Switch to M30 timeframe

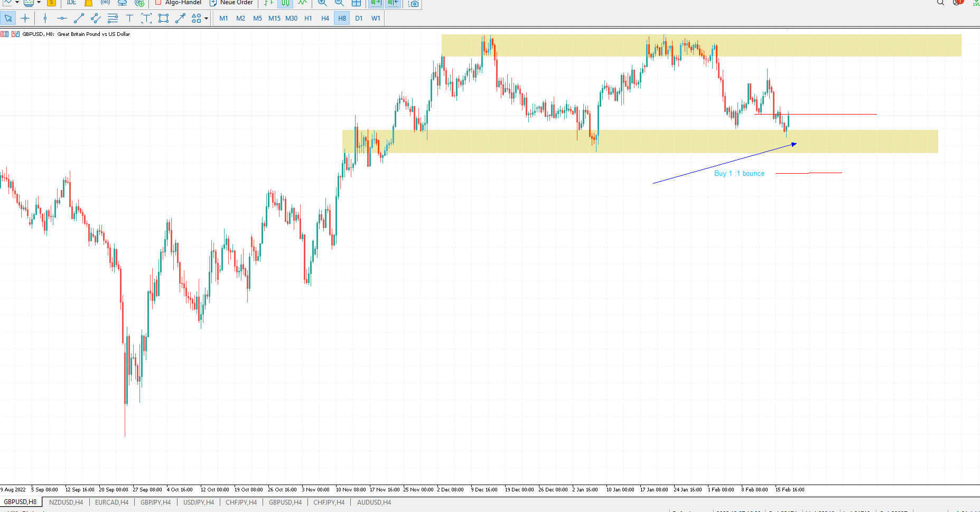tap(292, 18)
